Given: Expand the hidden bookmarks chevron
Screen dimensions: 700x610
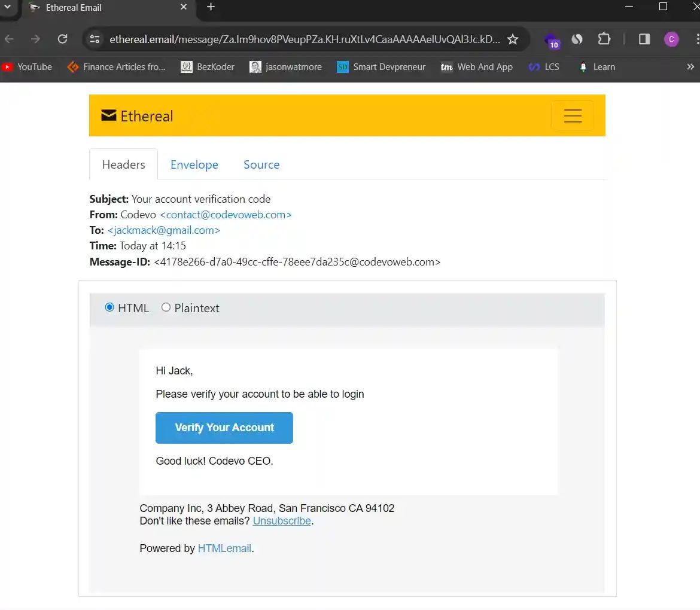Looking at the screenshot, I should pos(691,67).
